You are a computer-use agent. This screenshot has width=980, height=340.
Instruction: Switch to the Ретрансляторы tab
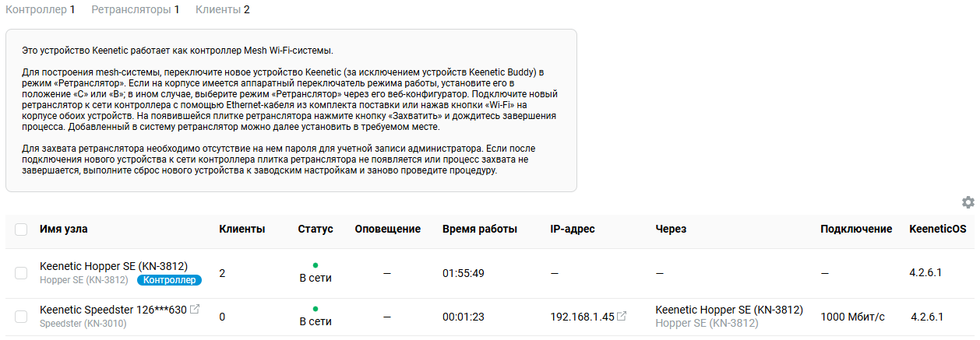tap(135, 10)
